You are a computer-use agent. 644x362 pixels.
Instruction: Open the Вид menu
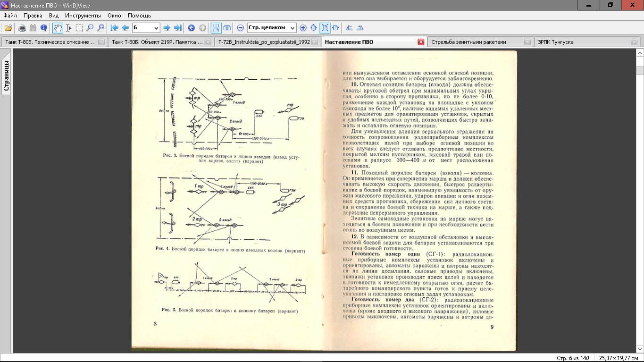pos(54,16)
